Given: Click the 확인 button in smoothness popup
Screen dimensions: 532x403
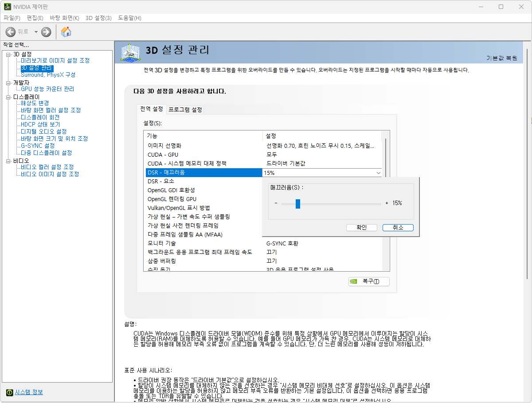Looking at the screenshot, I should coord(361,227).
